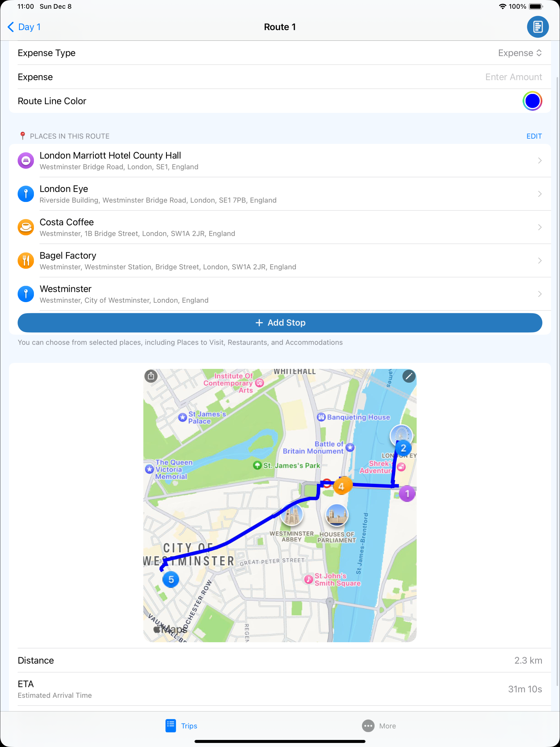Tap the Banqueting House map icon

pyautogui.click(x=321, y=417)
